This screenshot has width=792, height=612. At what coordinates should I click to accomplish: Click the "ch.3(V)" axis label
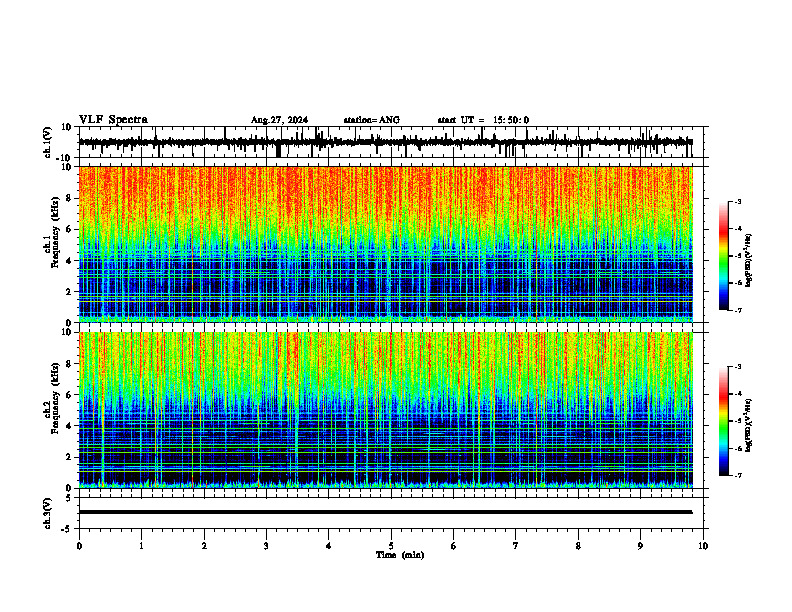pyautogui.click(x=48, y=513)
